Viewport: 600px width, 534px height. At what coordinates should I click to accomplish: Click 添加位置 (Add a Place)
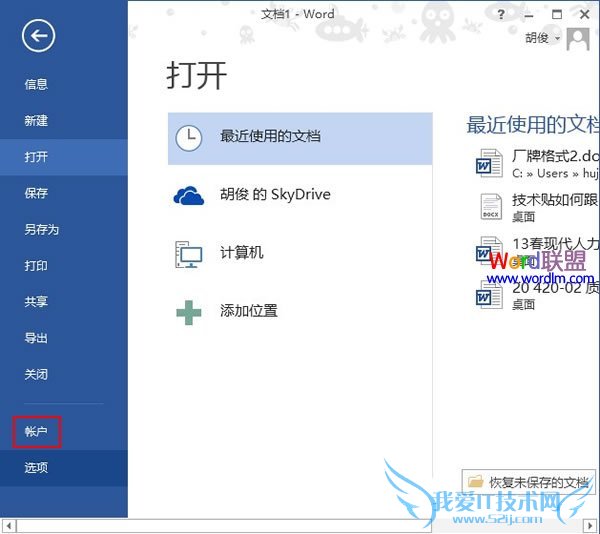click(300, 312)
